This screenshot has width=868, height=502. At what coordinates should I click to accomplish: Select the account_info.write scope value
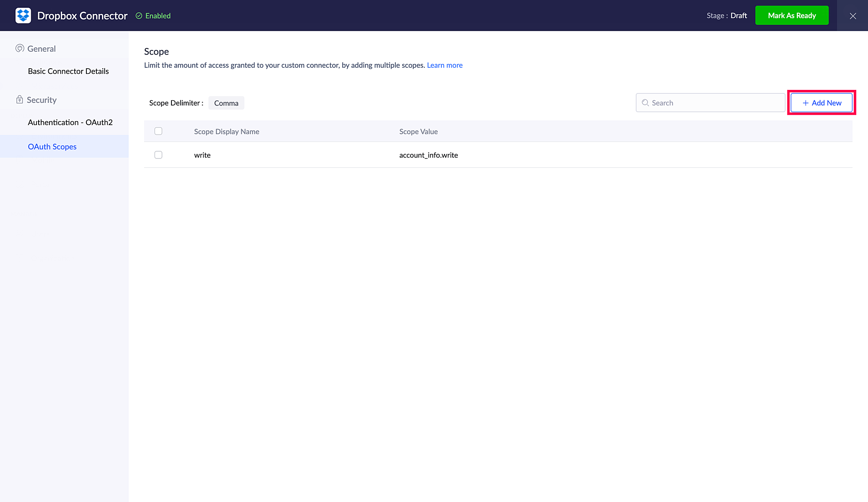(x=428, y=155)
